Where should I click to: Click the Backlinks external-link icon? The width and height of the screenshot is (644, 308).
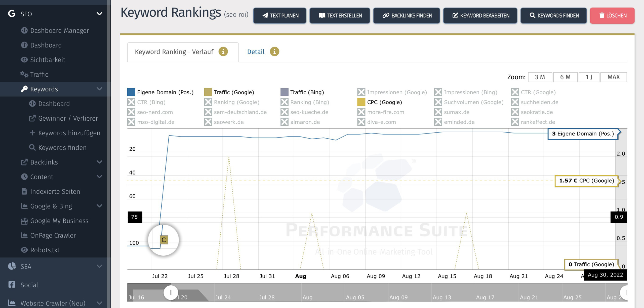coord(24,162)
